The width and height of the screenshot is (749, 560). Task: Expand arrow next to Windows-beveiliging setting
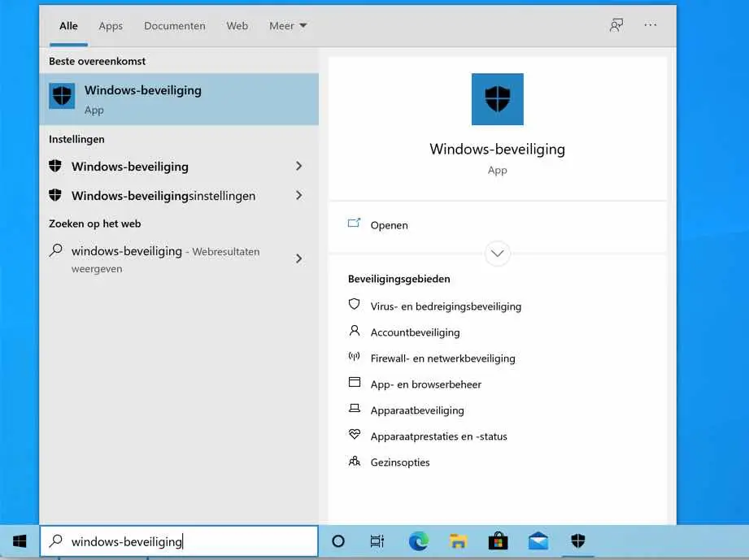point(299,166)
